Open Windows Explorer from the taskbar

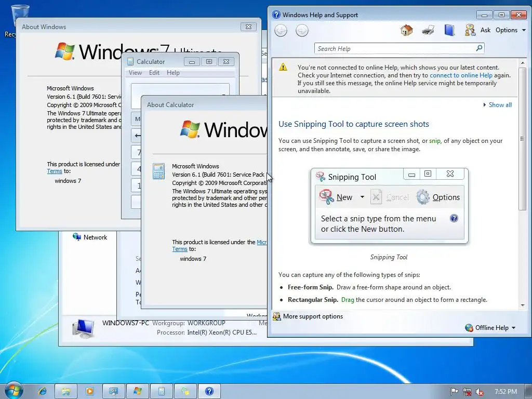(x=66, y=391)
